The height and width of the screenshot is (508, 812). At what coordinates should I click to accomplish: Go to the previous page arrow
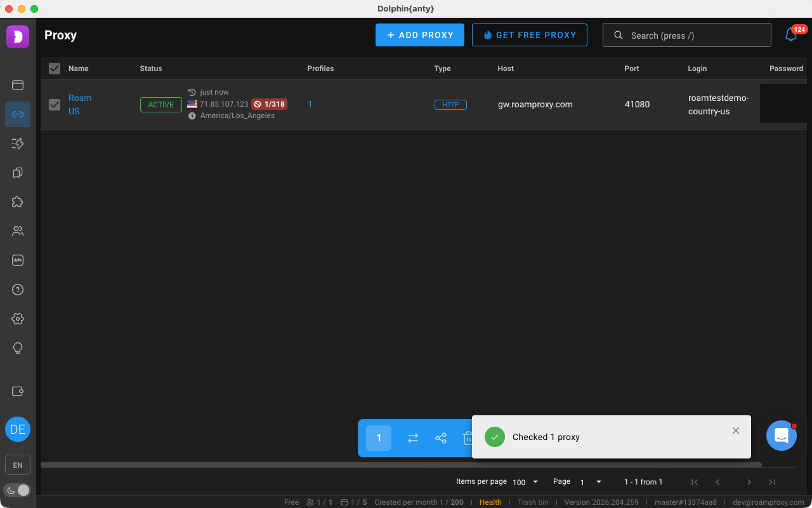pos(717,482)
